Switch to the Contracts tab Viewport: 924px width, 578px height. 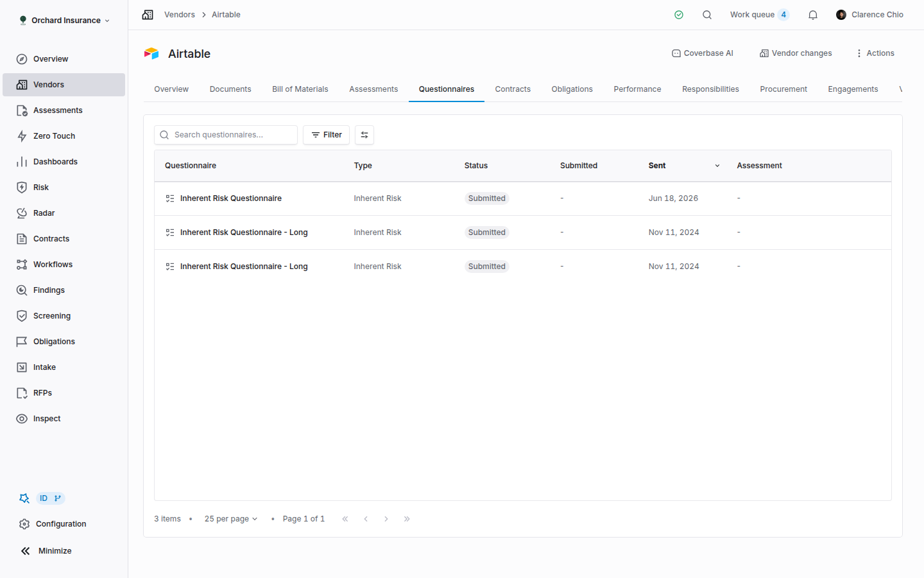pyautogui.click(x=513, y=89)
